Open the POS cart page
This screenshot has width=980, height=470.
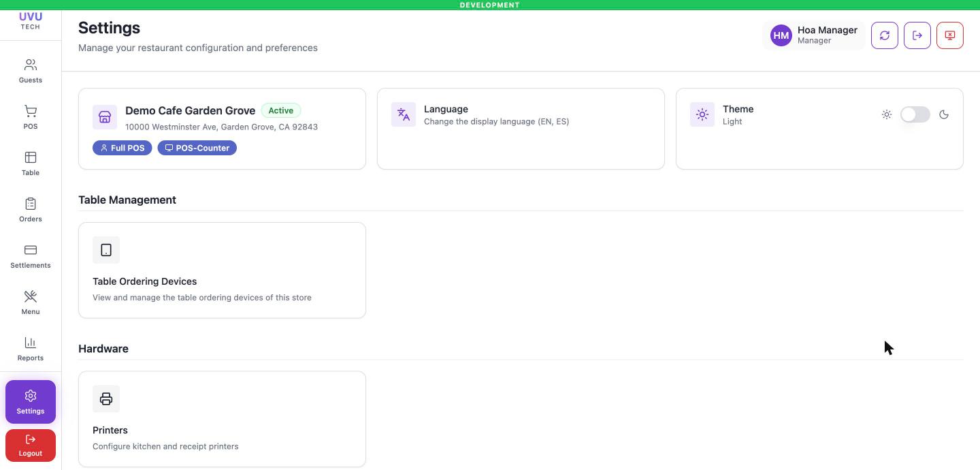(x=31, y=117)
